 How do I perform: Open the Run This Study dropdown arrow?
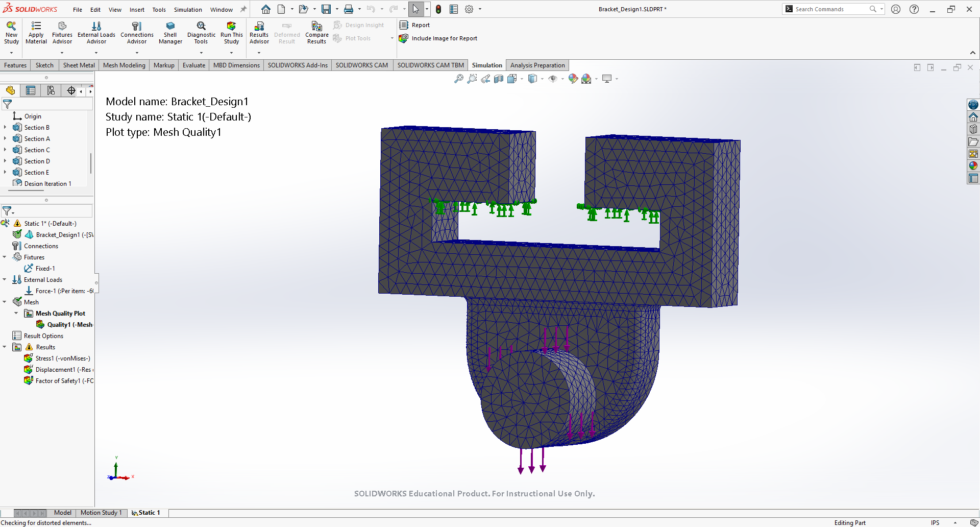pos(231,53)
